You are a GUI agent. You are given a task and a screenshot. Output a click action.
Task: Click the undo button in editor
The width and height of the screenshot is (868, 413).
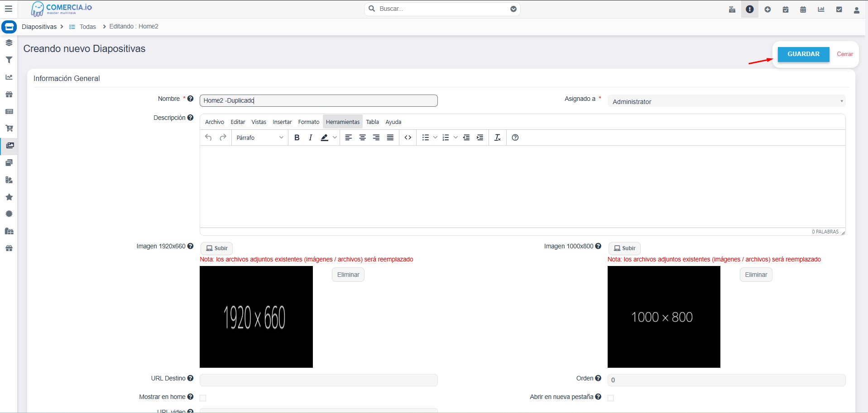(208, 138)
